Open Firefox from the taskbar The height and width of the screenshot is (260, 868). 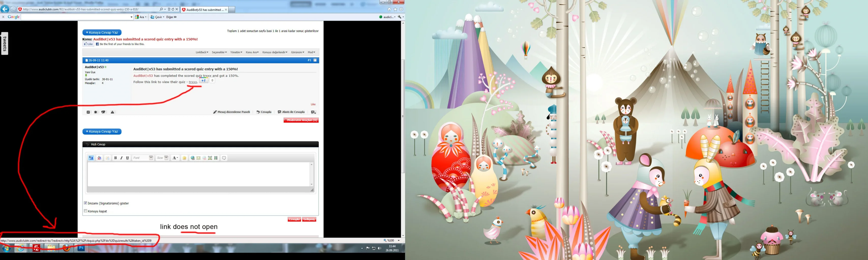point(67,248)
